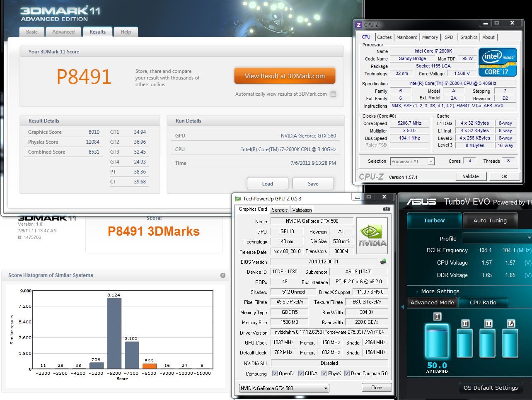Click the Intel Core i7 logo in CPU-Z
The image size is (532, 400).
[498, 62]
